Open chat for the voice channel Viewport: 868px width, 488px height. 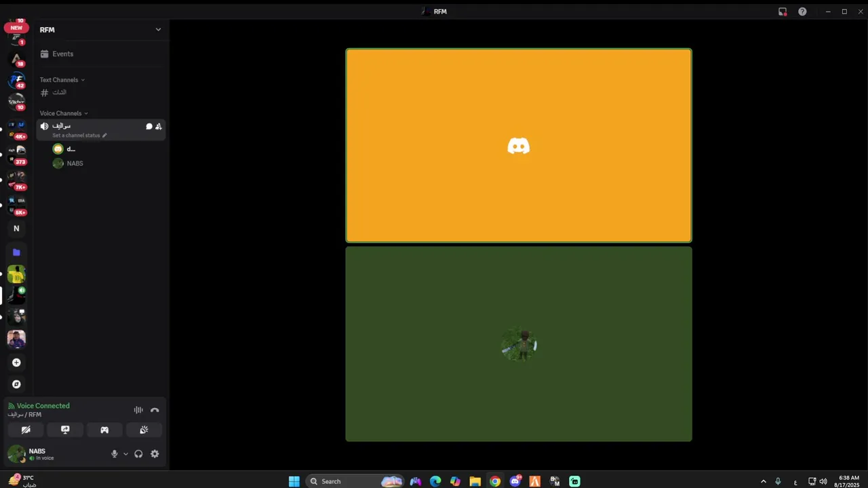coord(149,126)
